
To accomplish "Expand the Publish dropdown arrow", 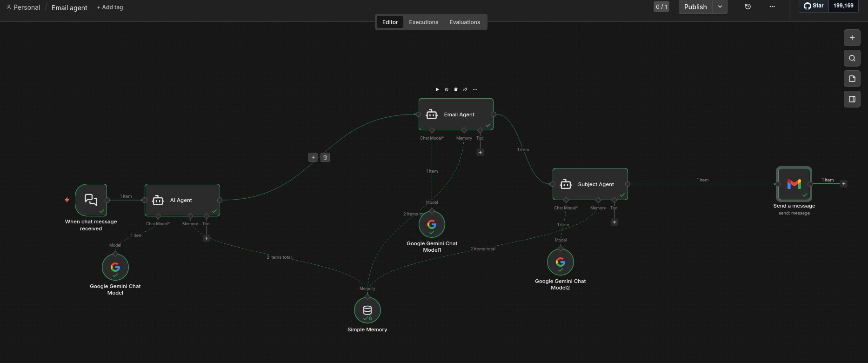I will click(x=720, y=7).
